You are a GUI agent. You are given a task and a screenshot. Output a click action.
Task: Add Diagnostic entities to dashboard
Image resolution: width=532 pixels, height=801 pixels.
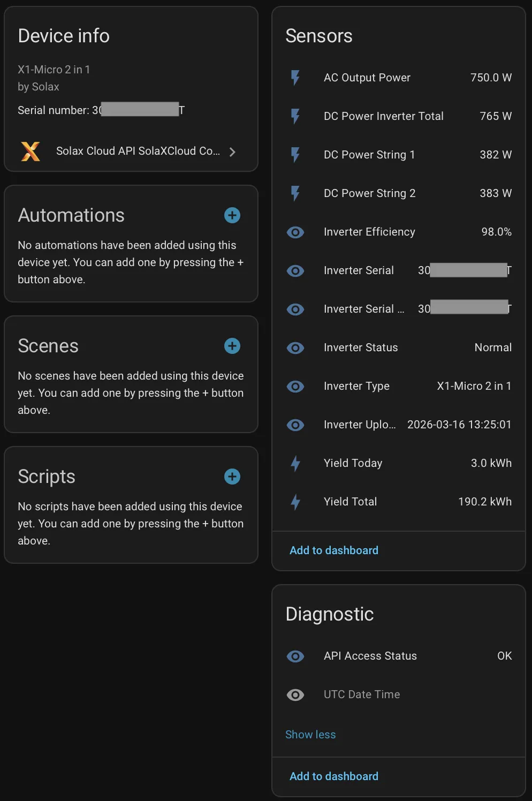(334, 776)
